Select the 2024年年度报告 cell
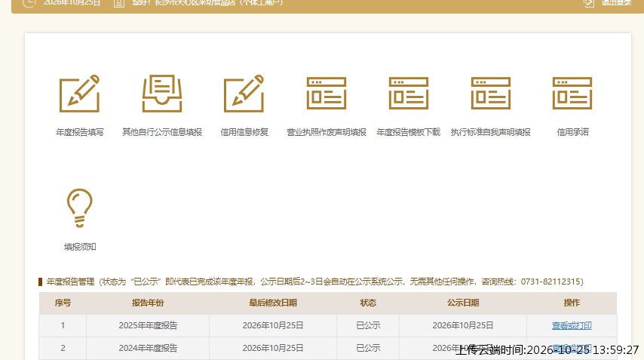 pos(148,348)
